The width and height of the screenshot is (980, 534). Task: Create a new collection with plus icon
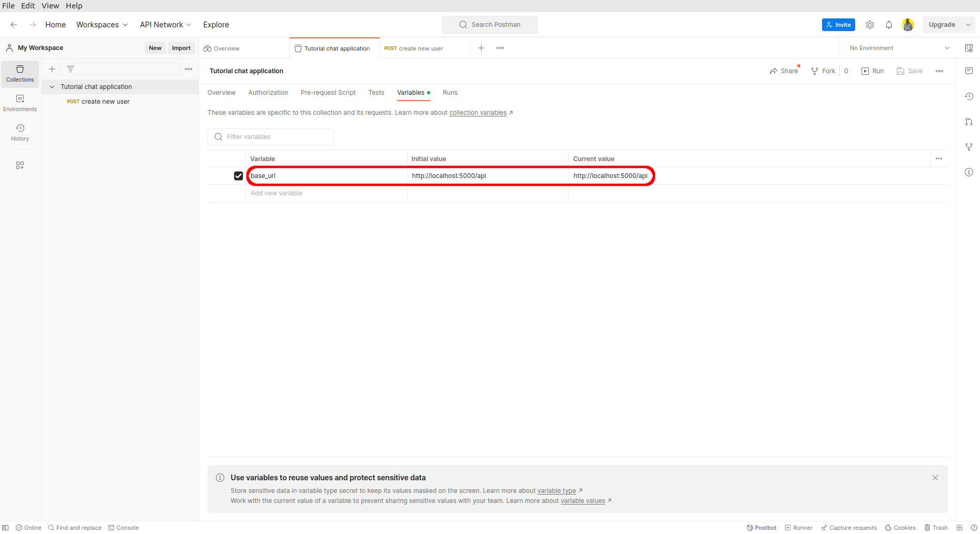click(x=52, y=69)
